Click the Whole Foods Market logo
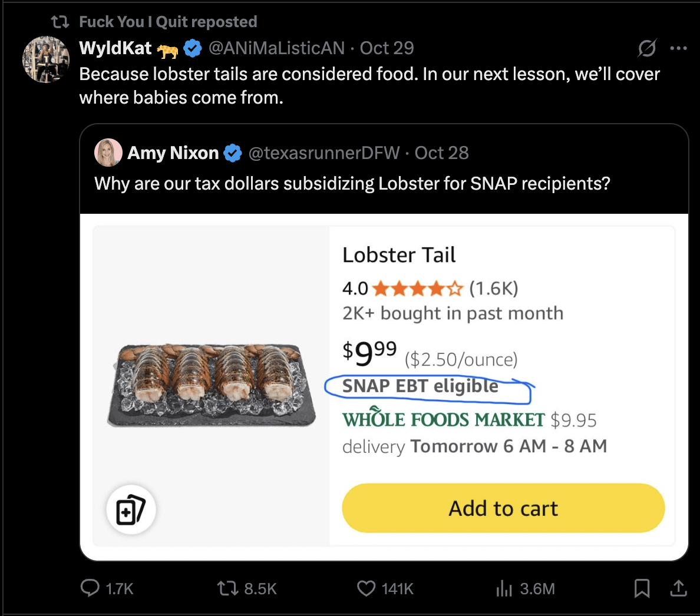 443,420
